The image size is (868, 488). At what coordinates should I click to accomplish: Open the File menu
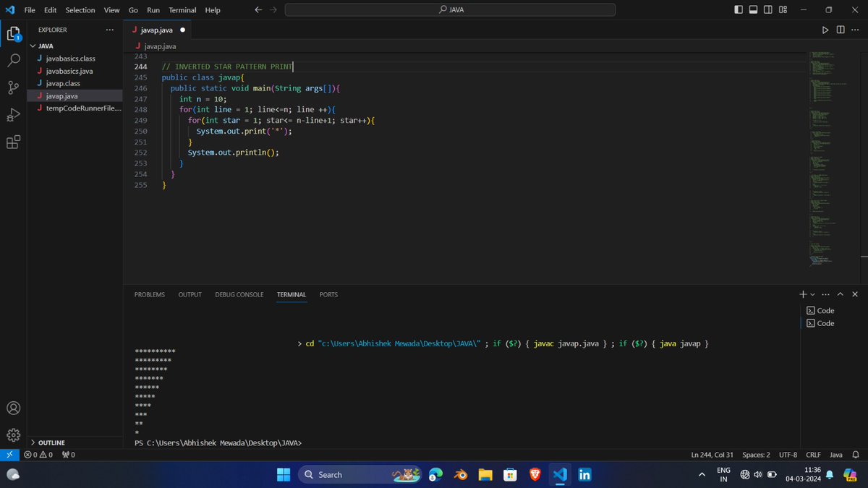coord(30,10)
